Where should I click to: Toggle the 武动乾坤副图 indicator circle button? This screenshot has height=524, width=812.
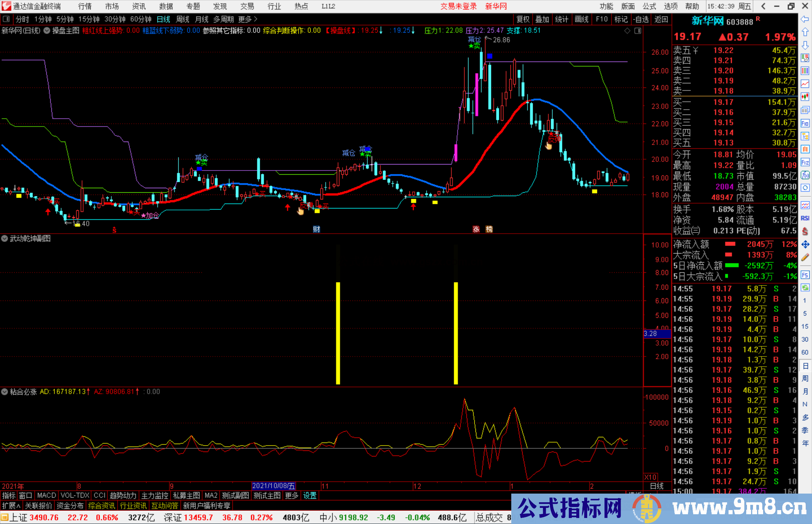click(x=5, y=239)
